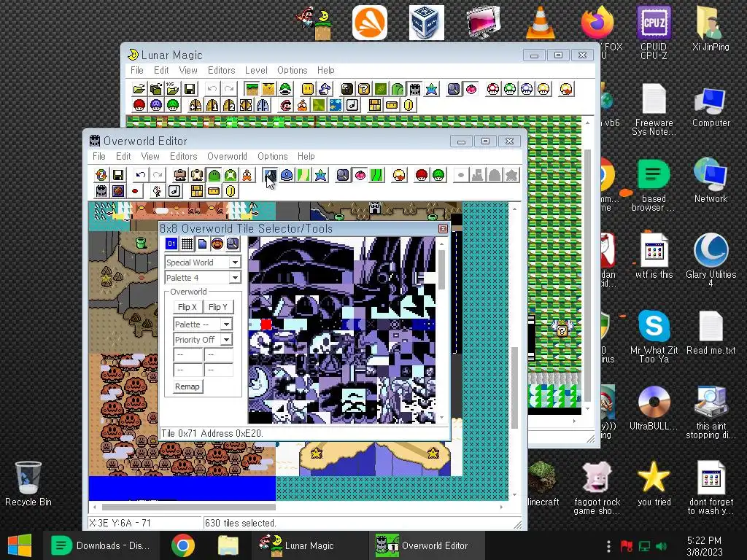Click the star icon in Overworld Editor toolbar
Viewport: 747px width, 560px height.
[x=321, y=175]
